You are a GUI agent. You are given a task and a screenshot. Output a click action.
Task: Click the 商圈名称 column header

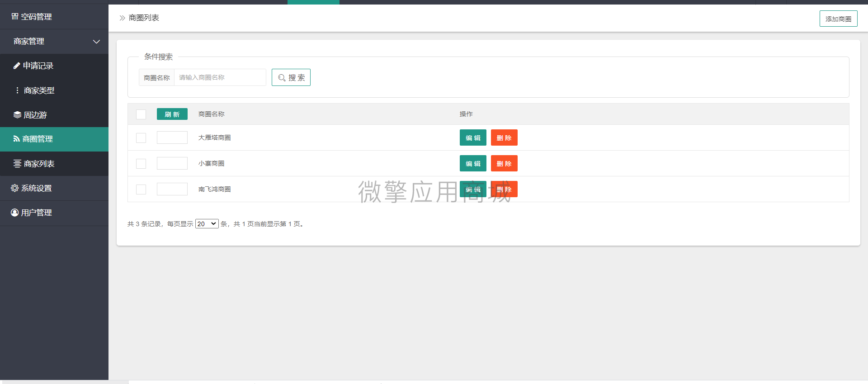coord(212,114)
